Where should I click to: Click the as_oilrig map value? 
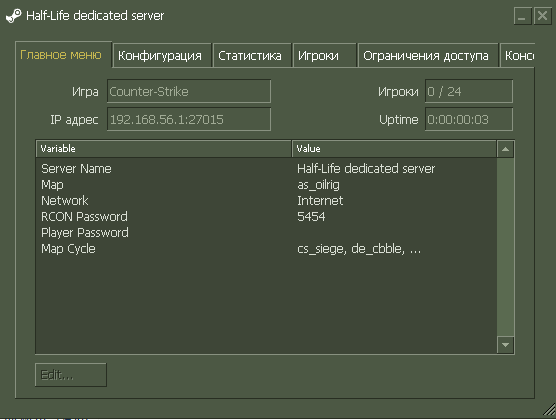[318, 185]
